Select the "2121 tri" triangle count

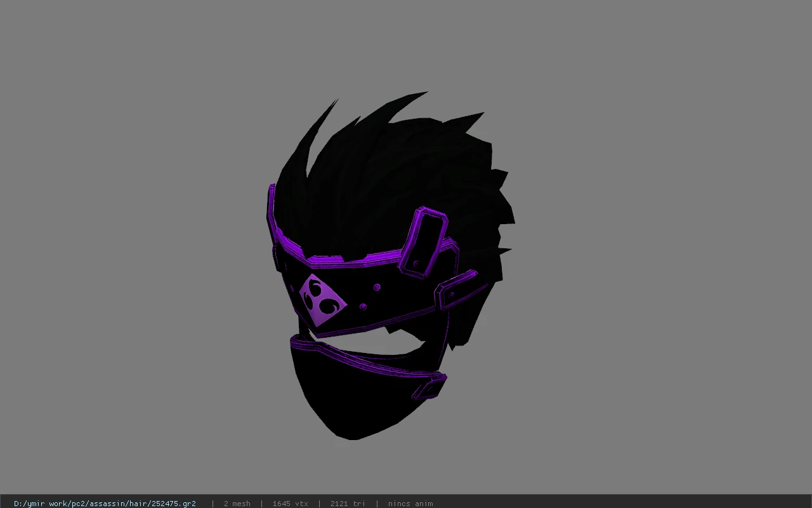(348, 504)
